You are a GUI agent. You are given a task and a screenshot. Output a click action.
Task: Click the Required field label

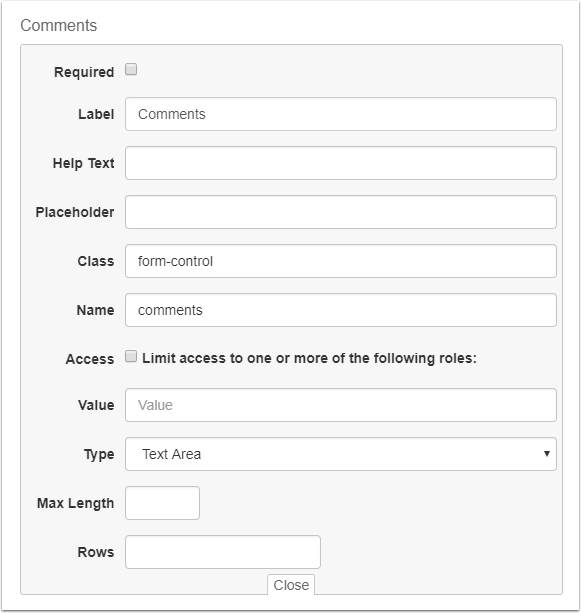click(x=84, y=72)
